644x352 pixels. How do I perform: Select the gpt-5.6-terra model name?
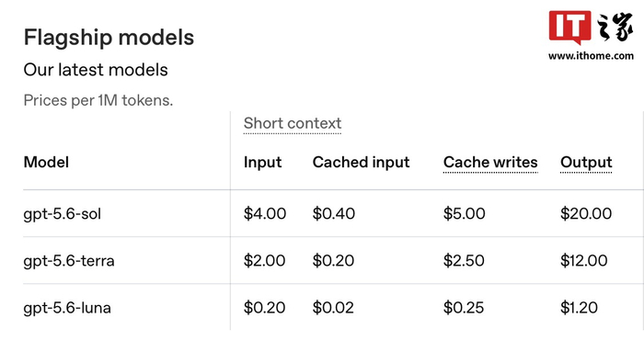click(69, 261)
